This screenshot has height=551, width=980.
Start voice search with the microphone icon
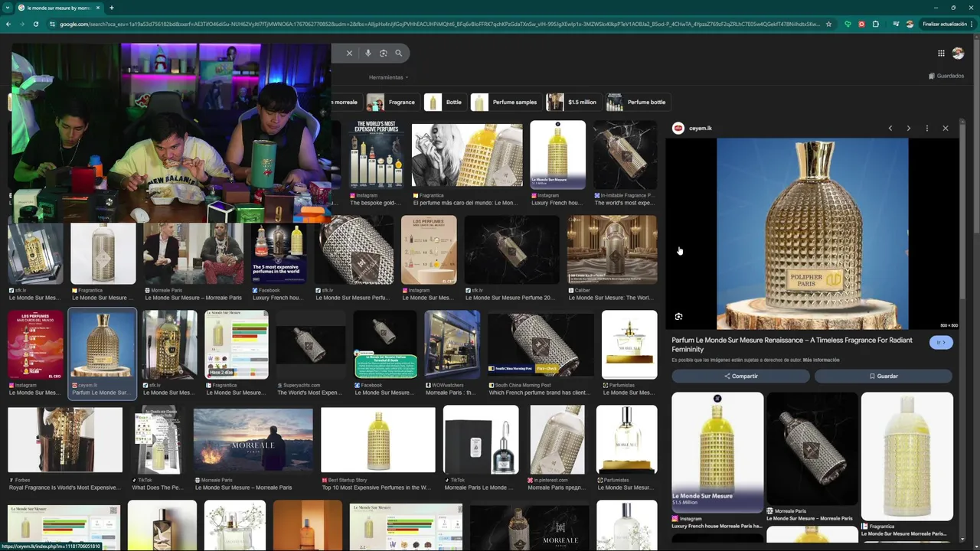coord(368,53)
